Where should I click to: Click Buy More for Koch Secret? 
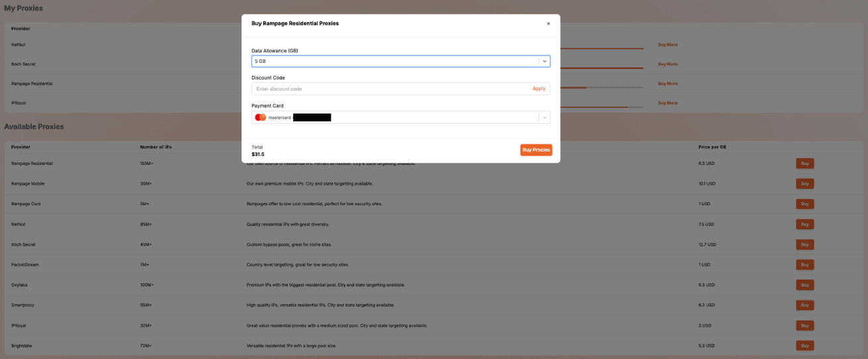coord(668,64)
